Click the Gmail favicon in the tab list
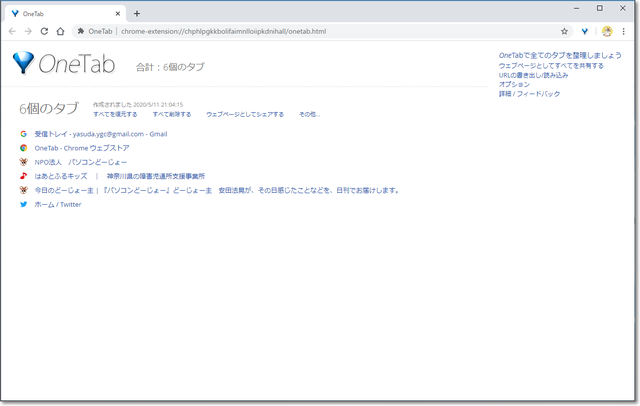The height and width of the screenshot is (406, 640). coord(23,133)
